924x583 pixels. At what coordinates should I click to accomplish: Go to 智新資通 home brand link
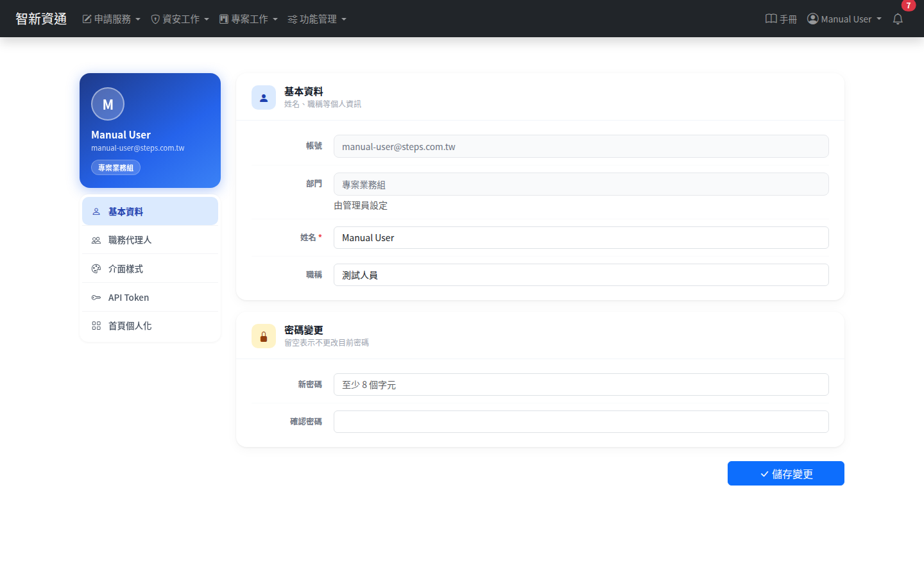point(41,19)
